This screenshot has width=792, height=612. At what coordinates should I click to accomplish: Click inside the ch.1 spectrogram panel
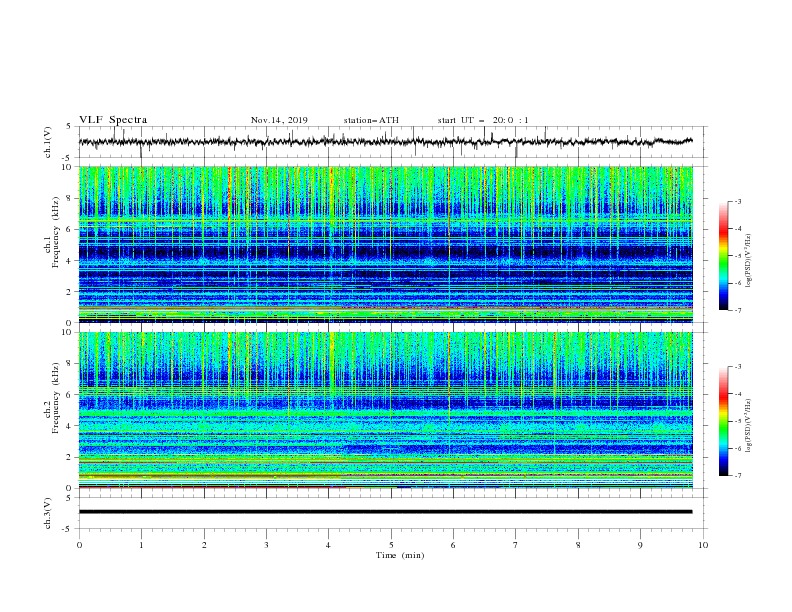tap(385, 244)
